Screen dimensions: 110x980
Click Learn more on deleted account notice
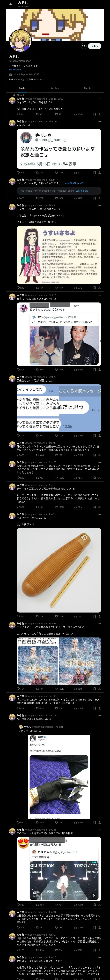tap(82, 191)
